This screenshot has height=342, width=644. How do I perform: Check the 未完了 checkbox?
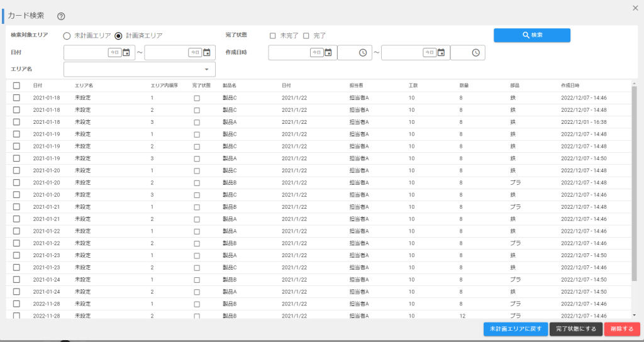pyautogui.click(x=273, y=36)
